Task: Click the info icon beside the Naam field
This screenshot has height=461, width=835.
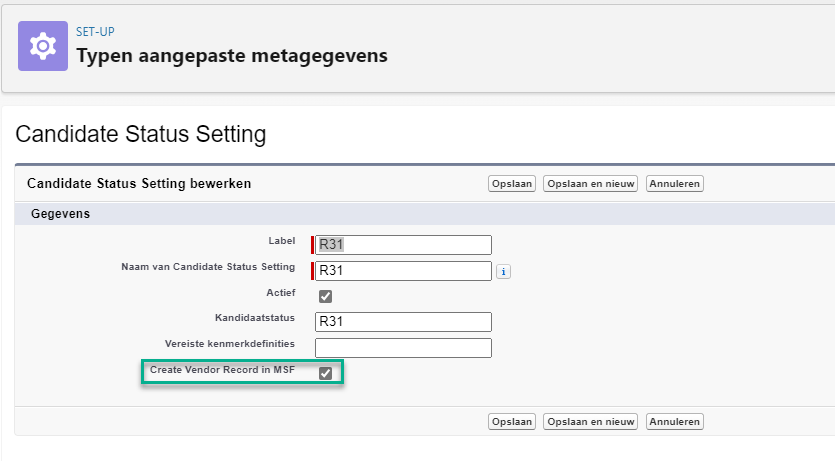Action: pos(503,271)
